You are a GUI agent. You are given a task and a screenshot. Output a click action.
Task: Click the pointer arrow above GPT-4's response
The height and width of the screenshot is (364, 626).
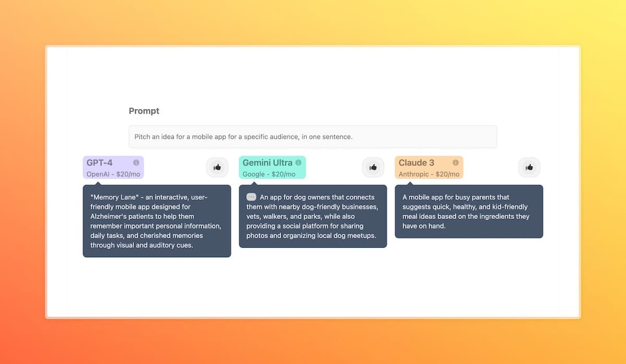[x=98, y=183]
